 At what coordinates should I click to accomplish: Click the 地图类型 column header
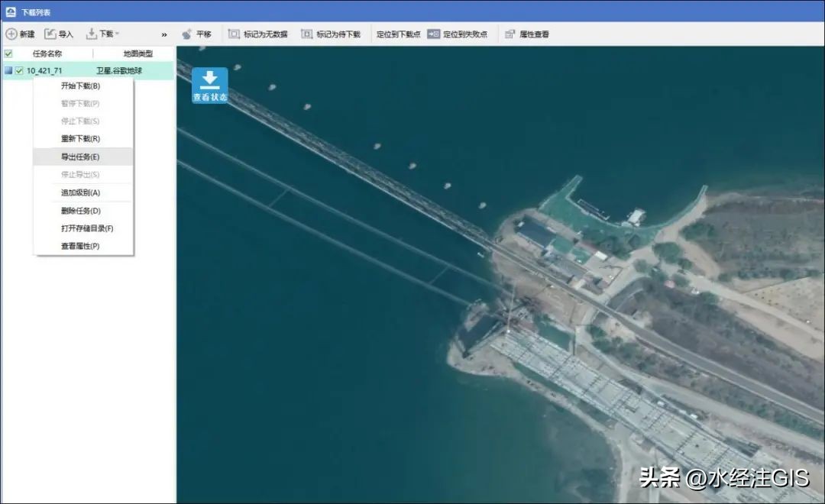click(x=137, y=53)
